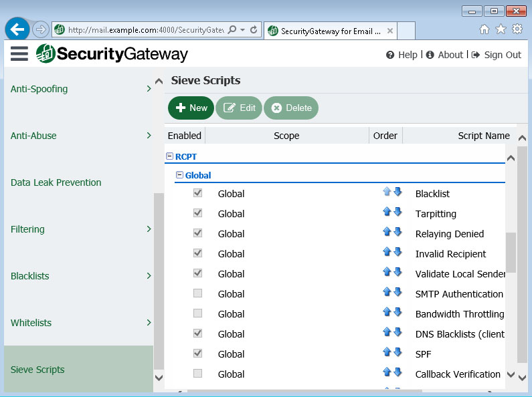
Task: Open browser settings gear icon
Action: (x=517, y=29)
